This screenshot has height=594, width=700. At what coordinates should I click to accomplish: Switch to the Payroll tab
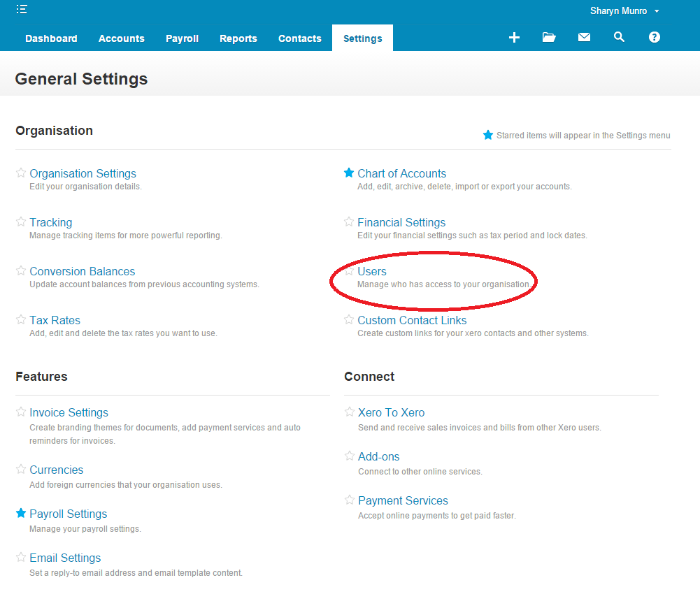[182, 38]
